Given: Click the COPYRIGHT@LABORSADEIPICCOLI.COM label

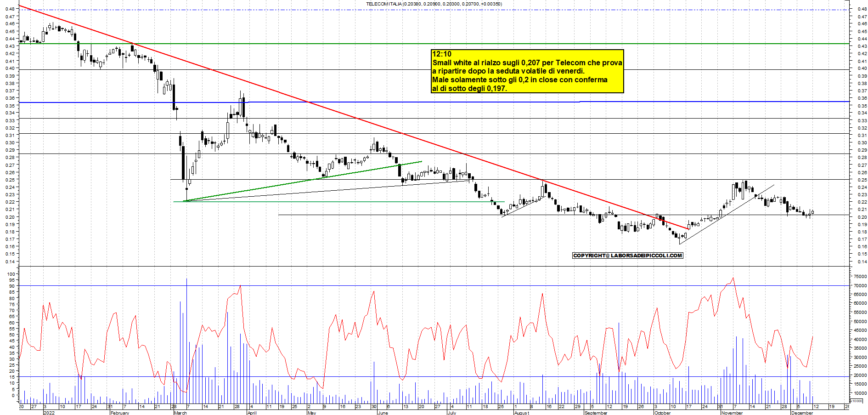Looking at the screenshot, I should 628,256.
